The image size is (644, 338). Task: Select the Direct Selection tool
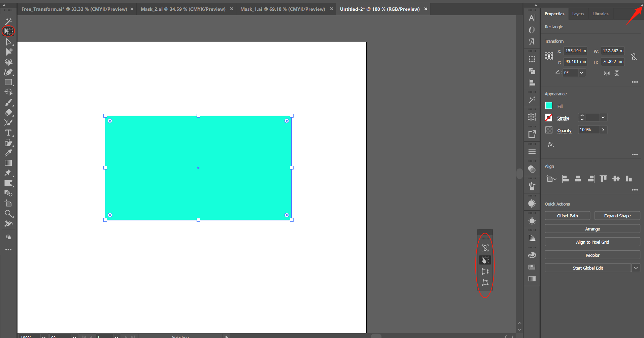[8, 41]
